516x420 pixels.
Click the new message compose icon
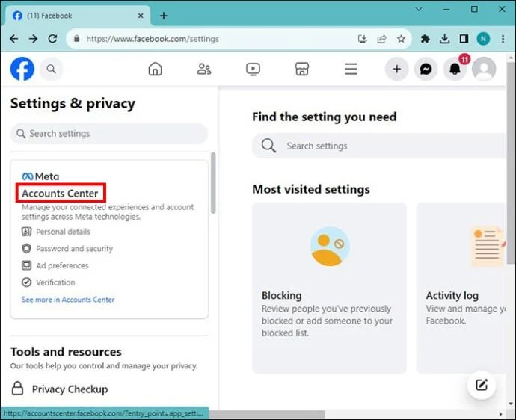pos(482,385)
